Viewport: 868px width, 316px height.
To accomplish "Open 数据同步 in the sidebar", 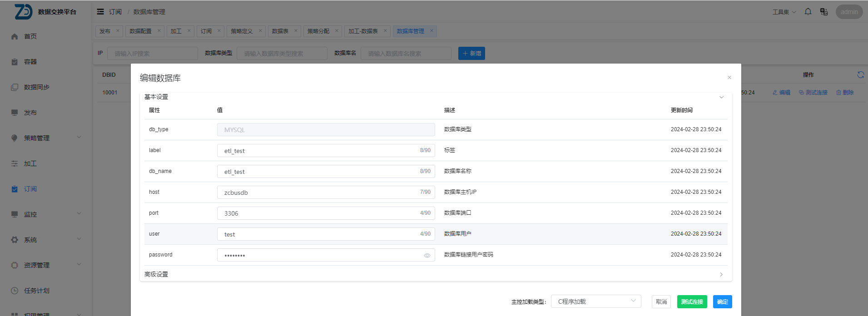I will (36, 87).
